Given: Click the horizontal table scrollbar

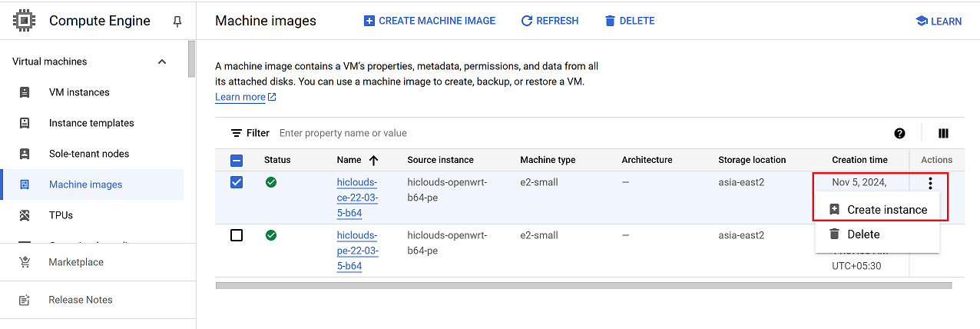Looking at the screenshot, I should click(584, 285).
